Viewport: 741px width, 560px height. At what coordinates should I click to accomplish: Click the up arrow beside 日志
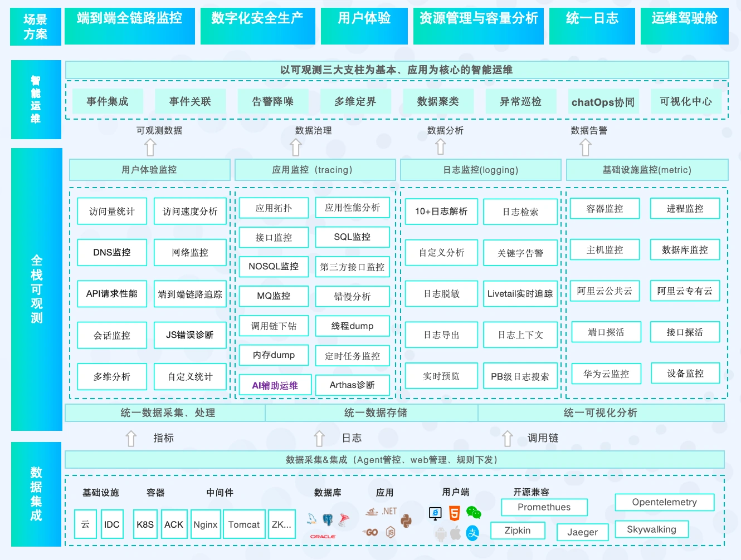click(x=319, y=439)
